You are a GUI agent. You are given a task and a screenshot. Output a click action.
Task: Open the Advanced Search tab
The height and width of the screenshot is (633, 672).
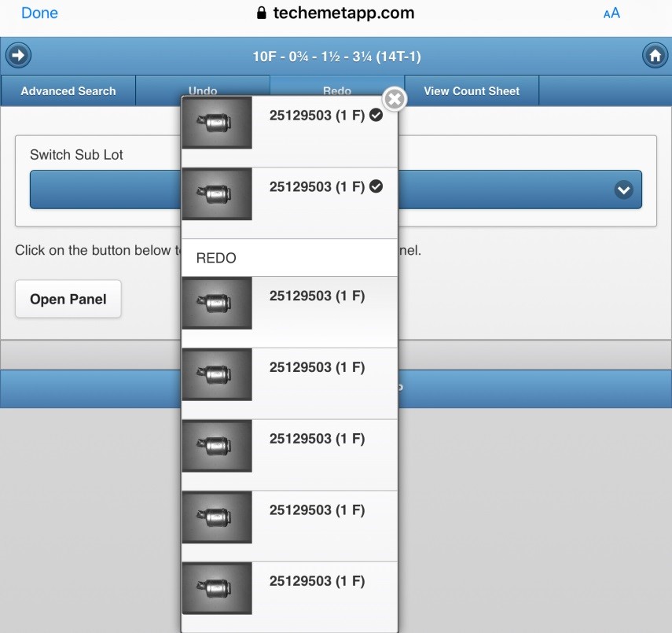coord(68,91)
